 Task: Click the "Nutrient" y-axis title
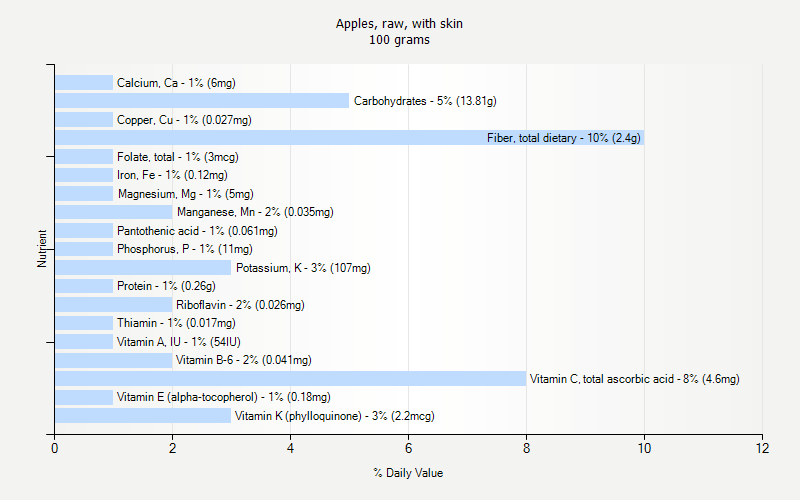click(x=42, y=249)
